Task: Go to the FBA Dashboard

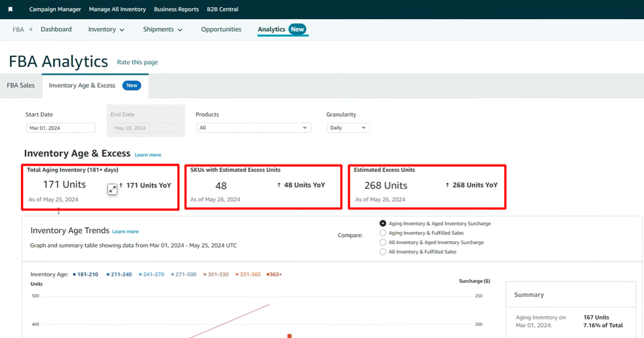Action: (x=56, y=29)
